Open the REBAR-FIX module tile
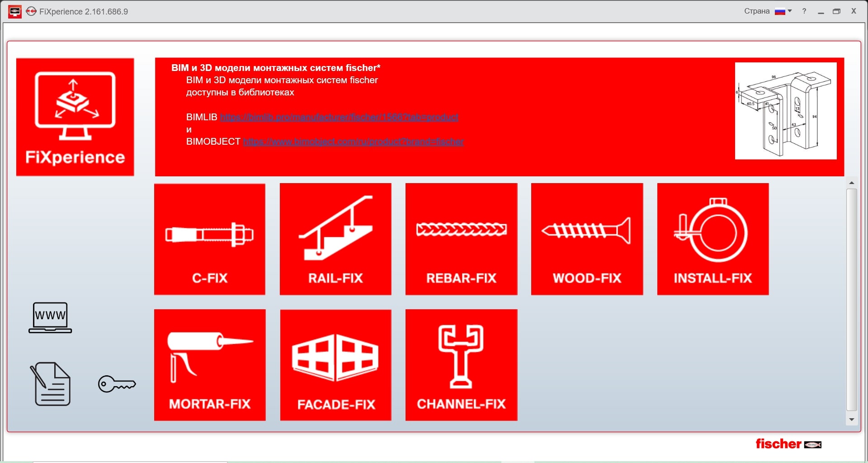Viewport: 868px width, 463px height. 461,239
